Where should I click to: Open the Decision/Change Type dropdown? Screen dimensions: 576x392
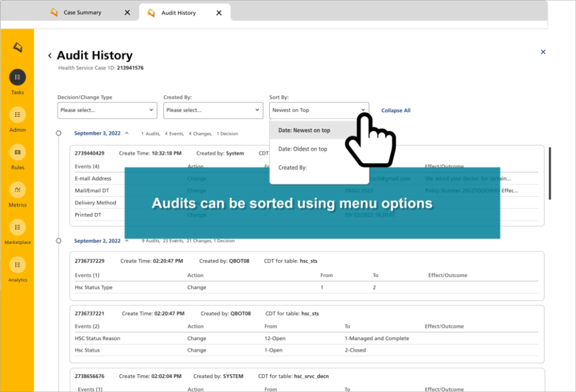pyautogui.click(x=107, y=110)
